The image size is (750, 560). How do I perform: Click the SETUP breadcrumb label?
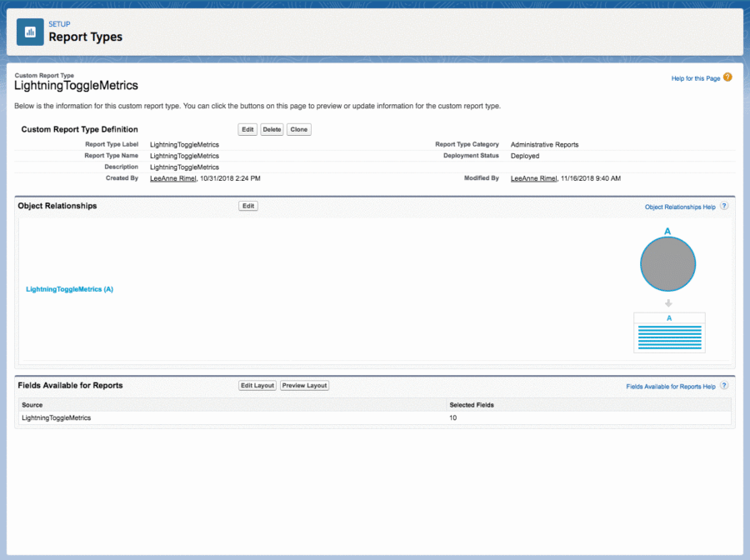pos(59,24)
